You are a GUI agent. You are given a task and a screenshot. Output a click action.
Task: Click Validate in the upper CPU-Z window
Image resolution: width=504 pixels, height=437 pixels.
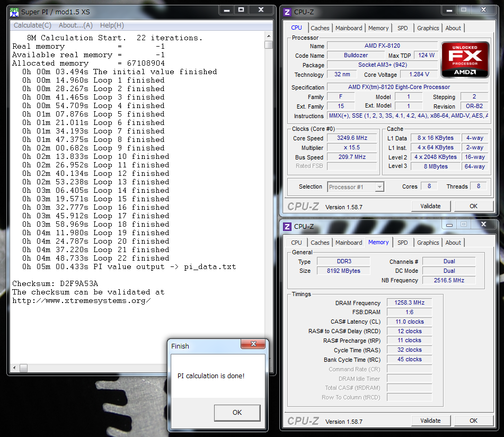point(431,206)
